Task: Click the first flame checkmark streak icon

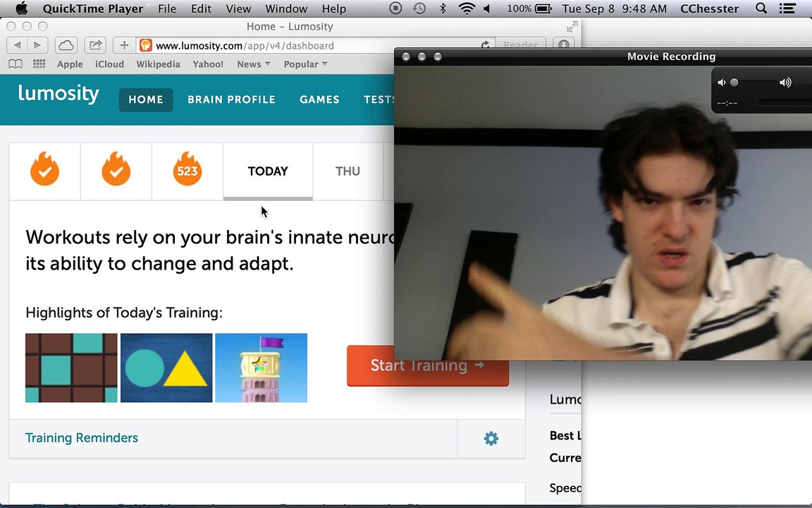Action: [x=44, y=169]
